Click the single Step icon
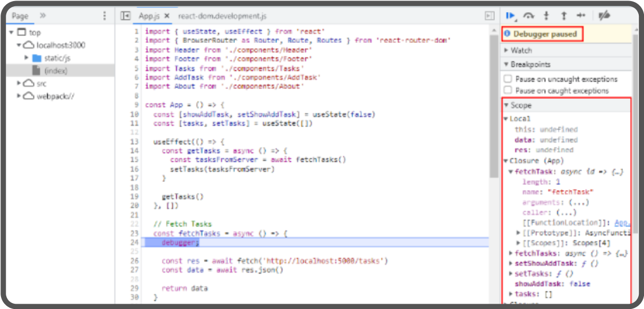 click(x=581, y=15)
